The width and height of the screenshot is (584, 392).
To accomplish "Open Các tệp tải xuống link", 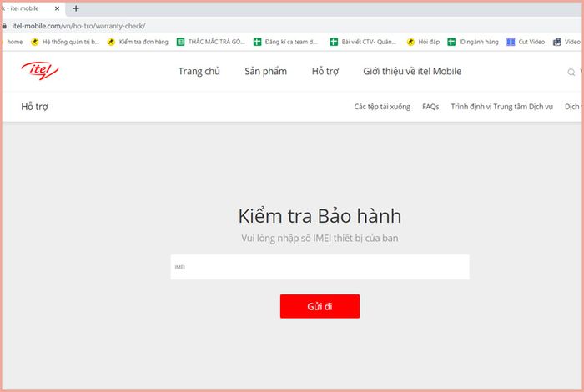I will tap(382, 107).
